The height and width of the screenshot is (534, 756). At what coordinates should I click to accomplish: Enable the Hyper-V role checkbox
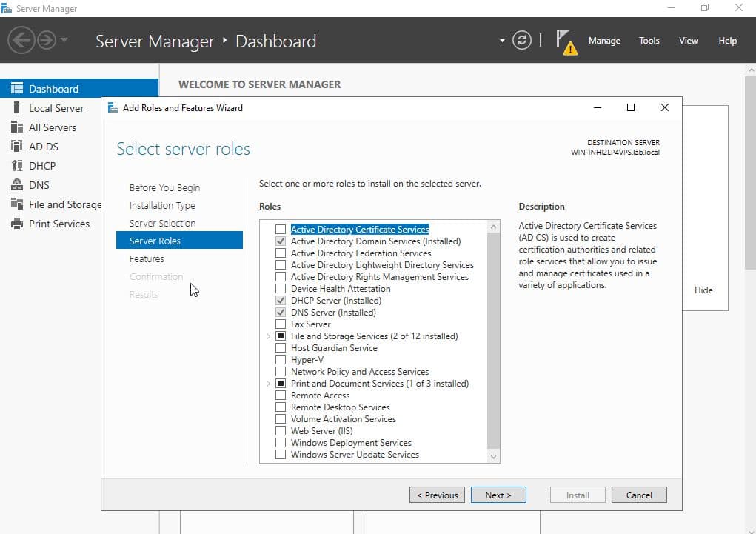coord(281,360)
